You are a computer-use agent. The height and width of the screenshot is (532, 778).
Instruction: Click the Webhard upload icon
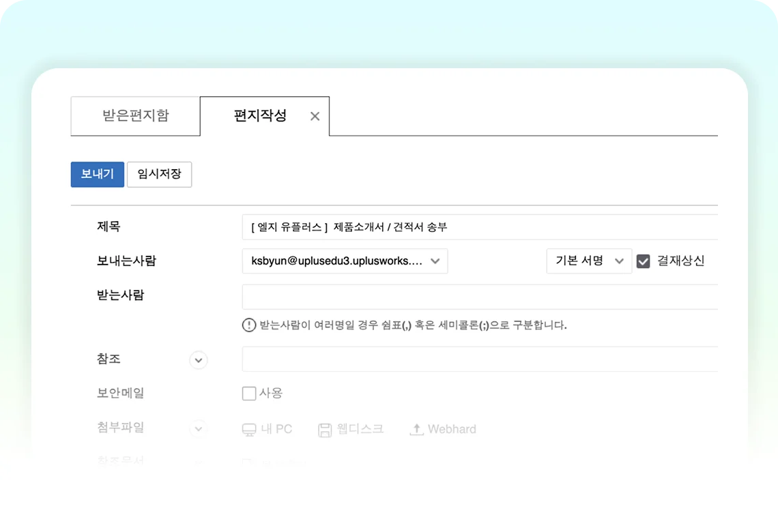point(416,430)
